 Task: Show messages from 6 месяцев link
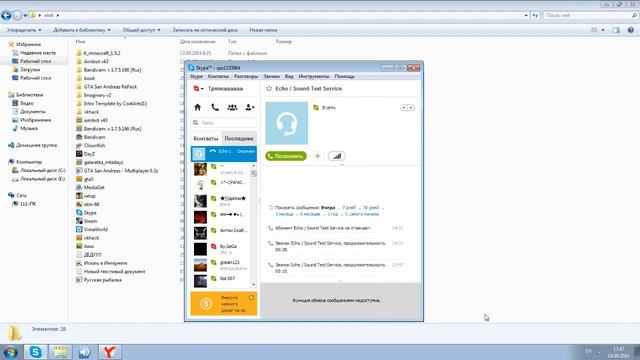coord(310,214)
